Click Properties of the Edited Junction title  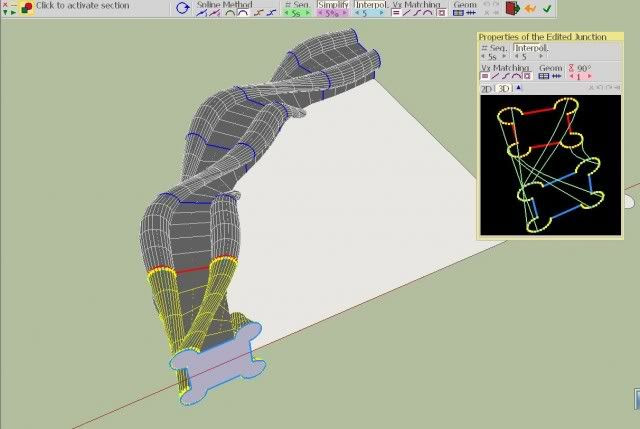pyautogui.click(x=542, y=37)
